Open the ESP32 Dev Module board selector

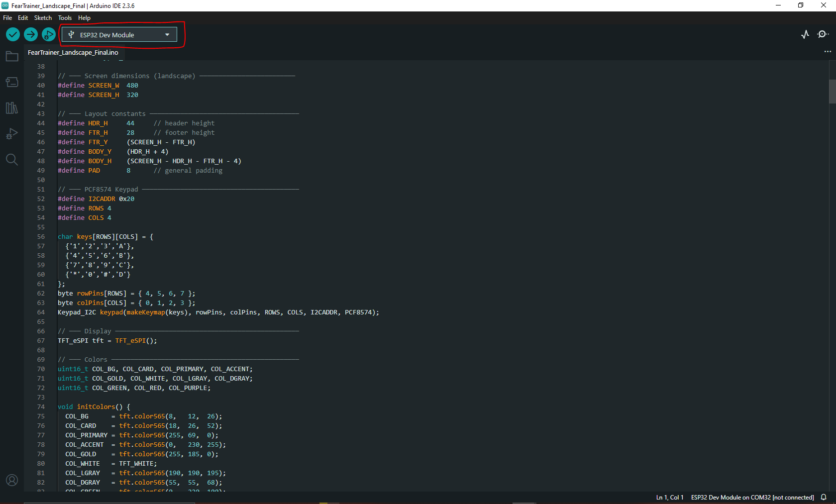tap(119, 35)
